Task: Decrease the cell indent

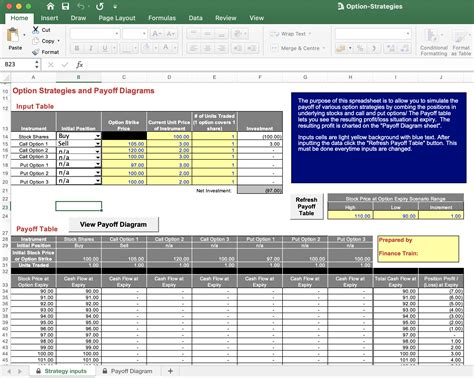Action: pyautogui.click(x=238, y=48)
